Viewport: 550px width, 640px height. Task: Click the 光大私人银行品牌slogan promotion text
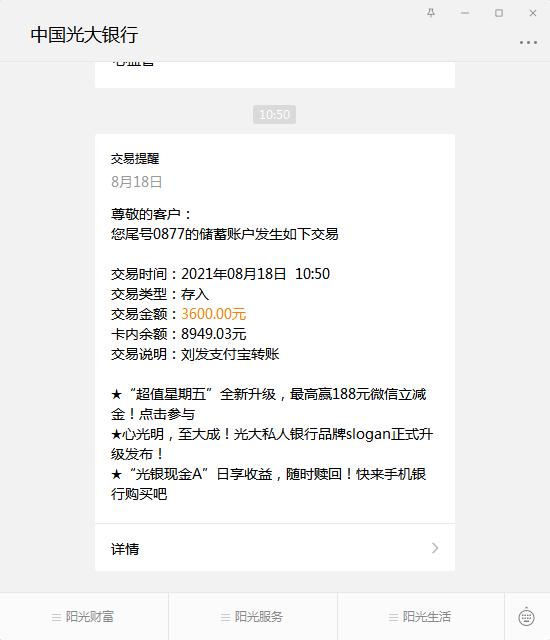click(272, 444)
